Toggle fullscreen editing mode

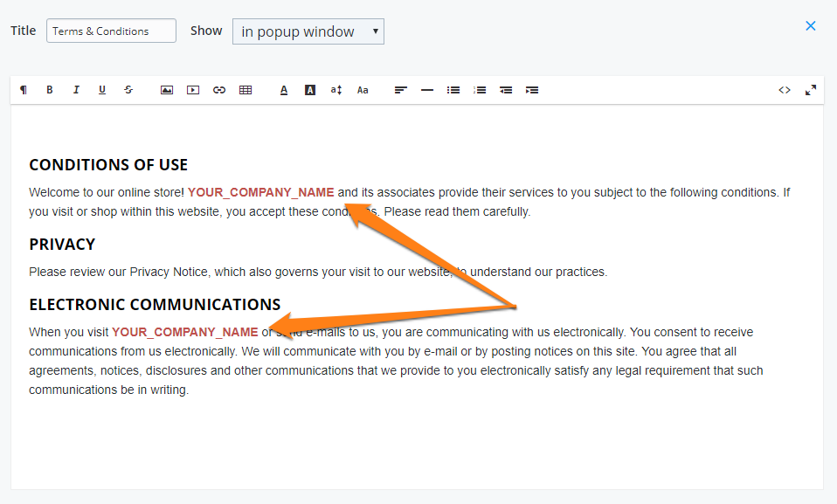click(811, 89)
